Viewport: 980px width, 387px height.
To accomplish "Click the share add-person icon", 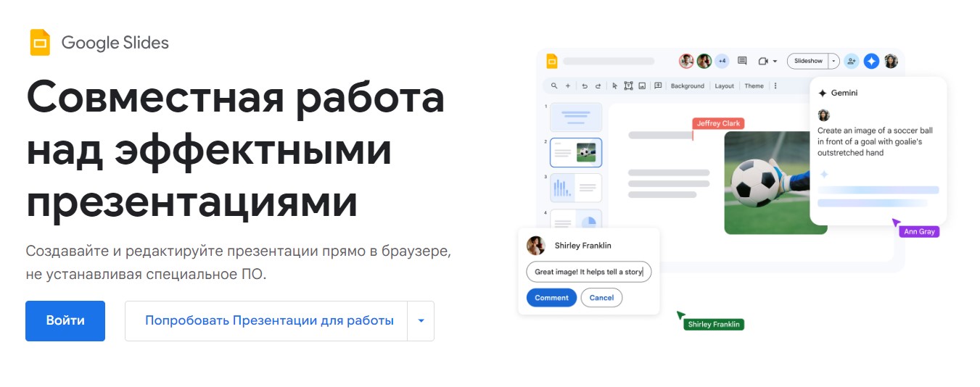I will (852, 62).
